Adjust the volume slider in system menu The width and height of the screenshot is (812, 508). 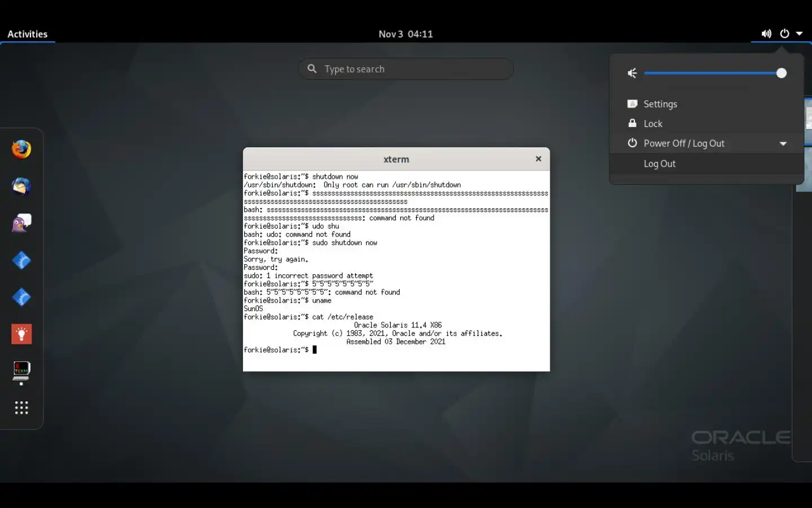[x=715, y=73]
